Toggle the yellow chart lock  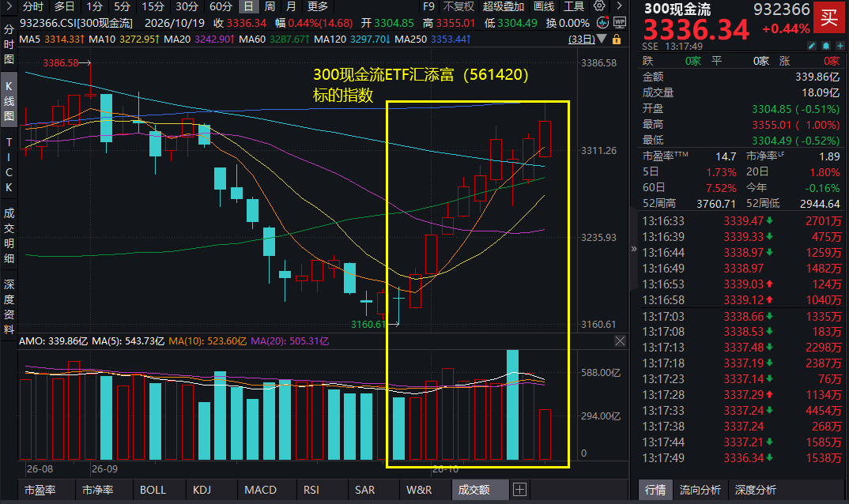click(x=617, y=39)
